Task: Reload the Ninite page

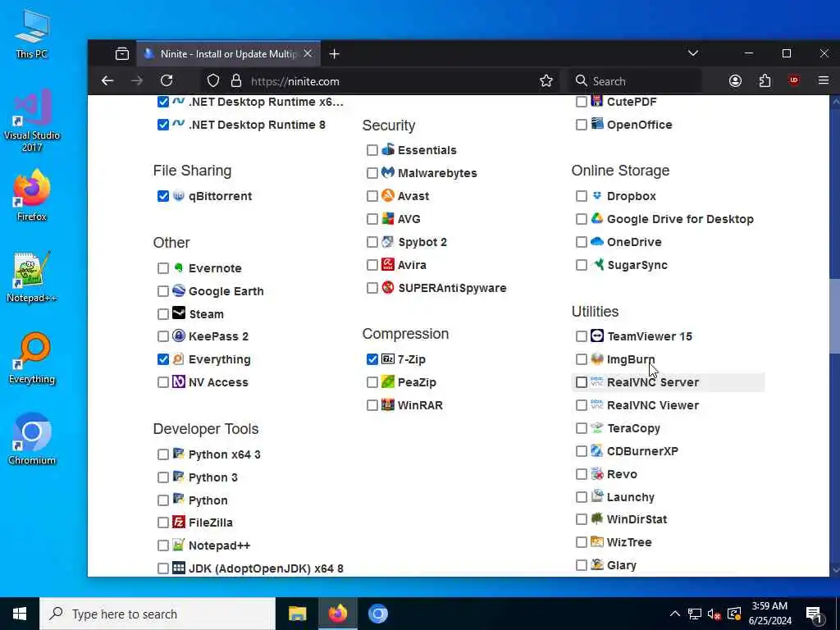Action: 167,81
